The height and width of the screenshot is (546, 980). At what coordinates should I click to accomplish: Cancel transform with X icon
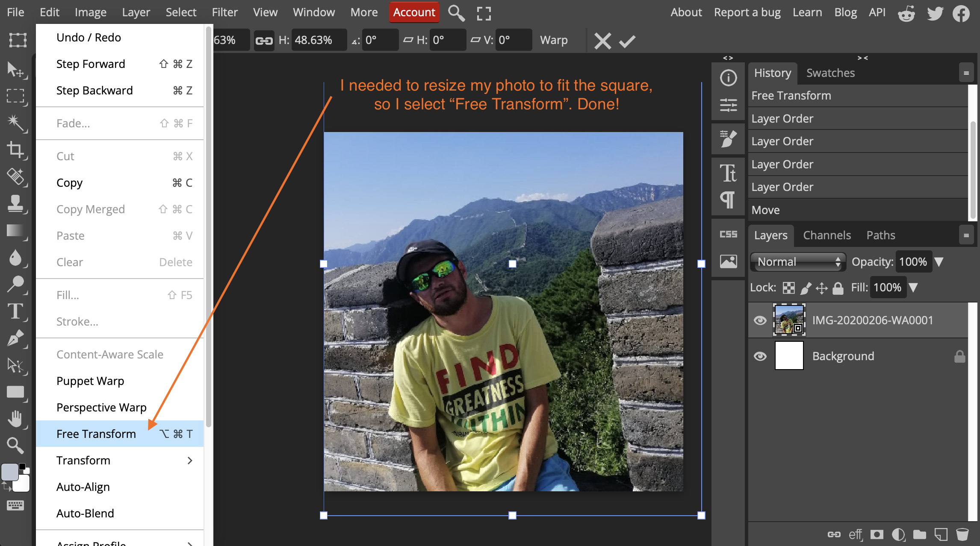coord(602,41)
